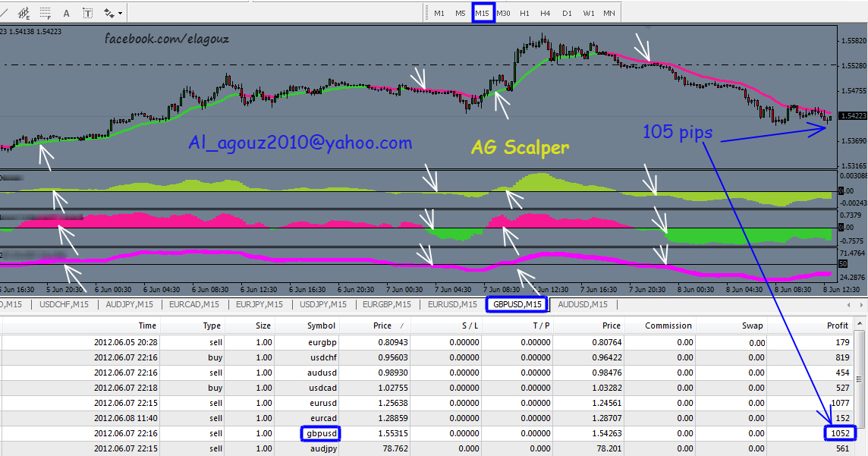Switch chart to MN monthly timeframe

[609, 13]
